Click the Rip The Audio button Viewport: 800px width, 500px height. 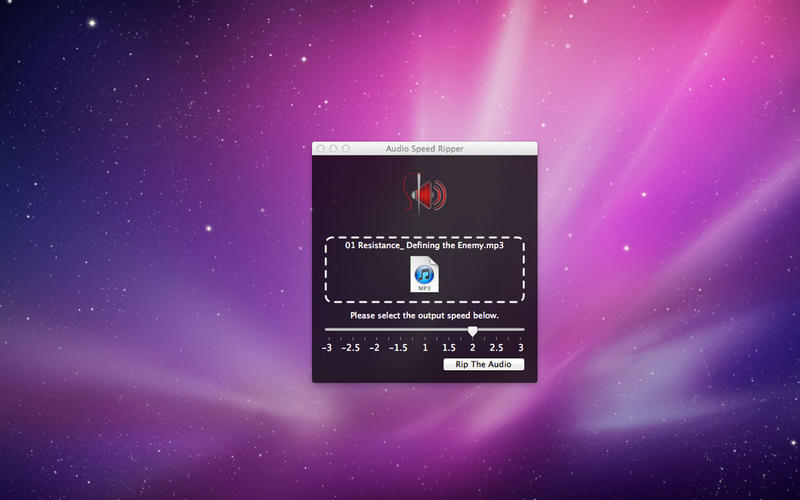pyautogui.click(x=483, y=364)
